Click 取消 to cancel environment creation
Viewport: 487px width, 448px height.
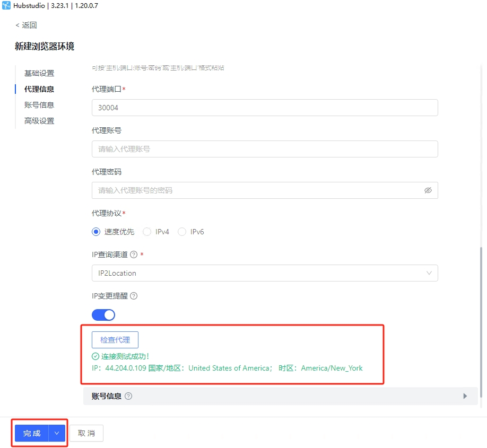86,433
